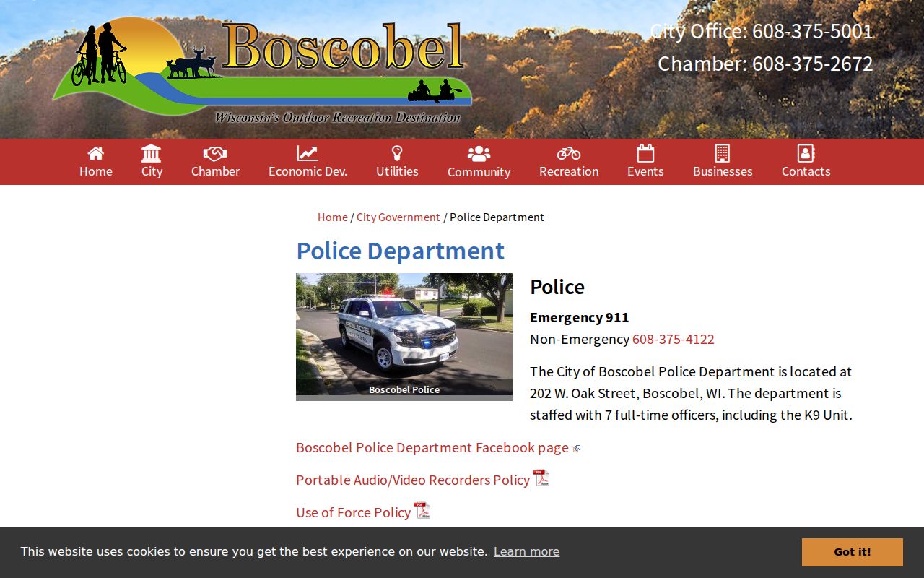Click the Economic Dev. chart icon
Viewport: 924px width, 578px height.
(x=308, y=153)
